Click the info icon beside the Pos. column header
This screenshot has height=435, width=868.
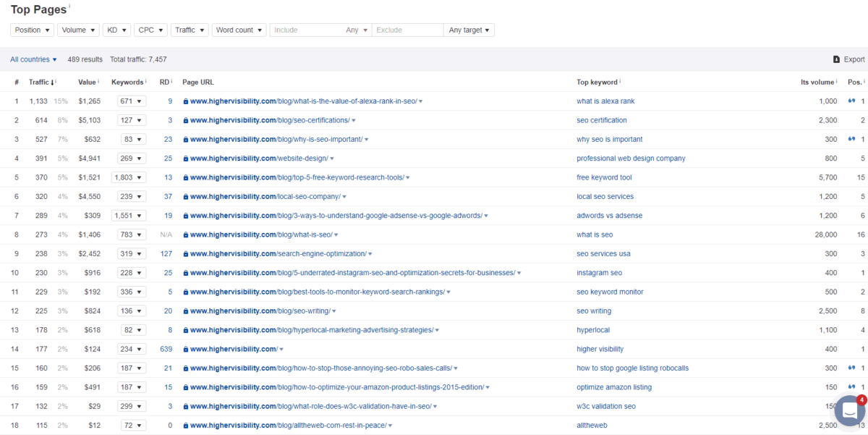(864, 82)
